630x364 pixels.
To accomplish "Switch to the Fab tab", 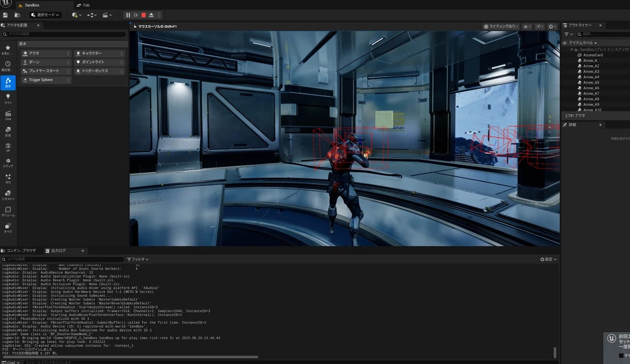I will point(83,5).
